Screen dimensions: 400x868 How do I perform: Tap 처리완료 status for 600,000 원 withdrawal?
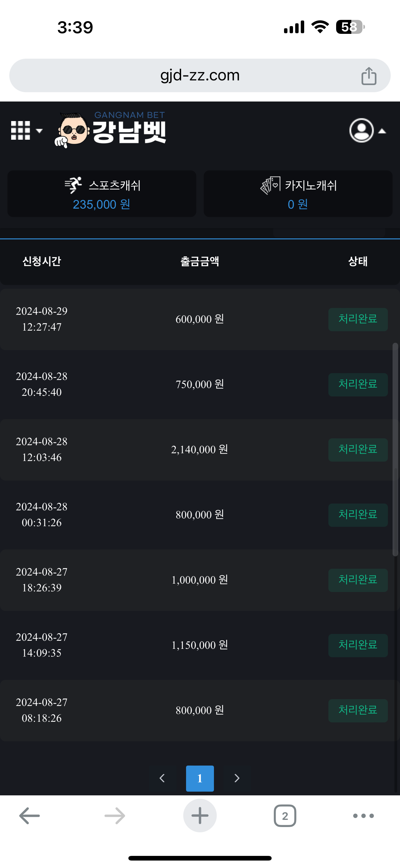point(358,319)
